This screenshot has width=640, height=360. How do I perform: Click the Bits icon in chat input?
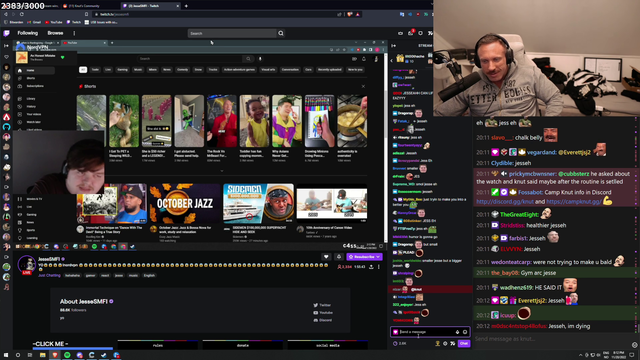pos(458,332)
